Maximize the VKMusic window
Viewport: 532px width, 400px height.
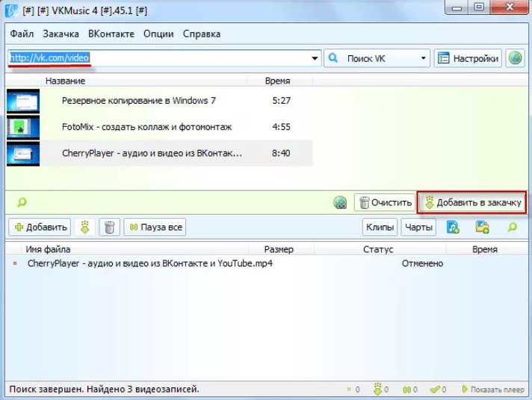(479, 7)
